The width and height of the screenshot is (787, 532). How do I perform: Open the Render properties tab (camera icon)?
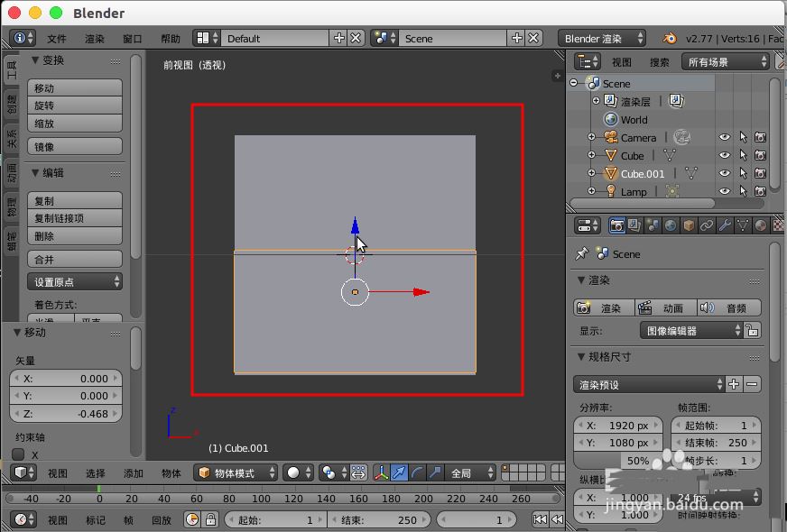617,225
